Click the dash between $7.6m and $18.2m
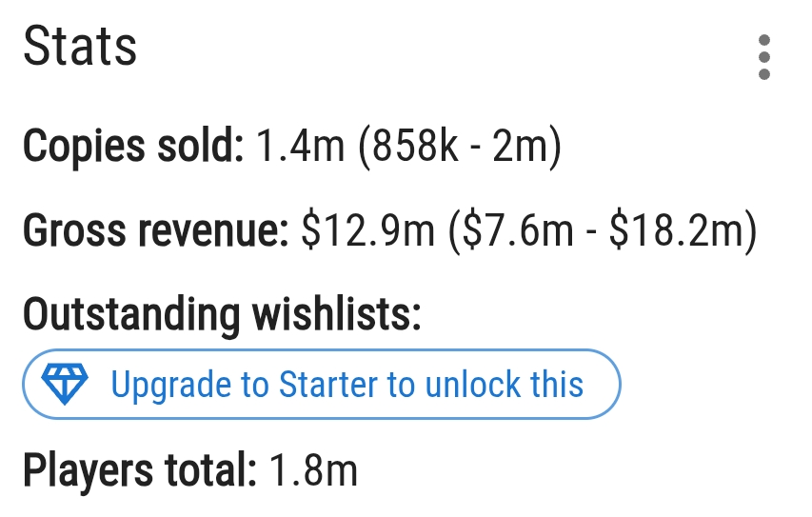 tap(591, 232)
